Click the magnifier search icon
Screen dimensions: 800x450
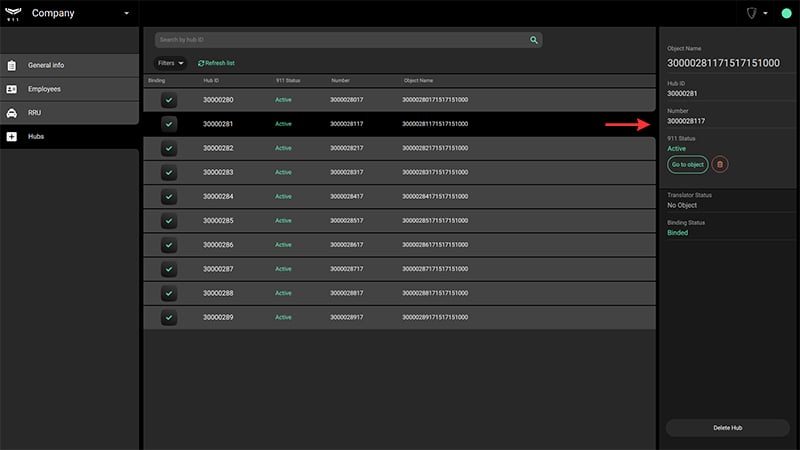click(534, 40)
